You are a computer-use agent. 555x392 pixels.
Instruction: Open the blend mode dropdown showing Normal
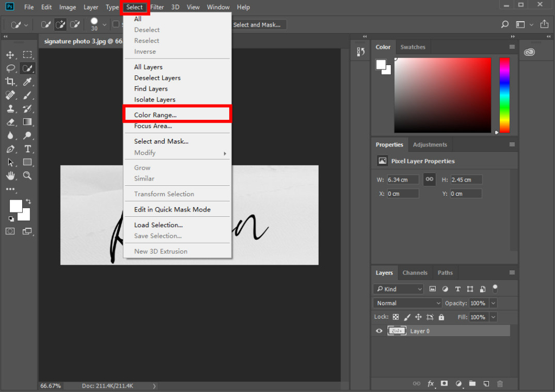tap(406, 303)
